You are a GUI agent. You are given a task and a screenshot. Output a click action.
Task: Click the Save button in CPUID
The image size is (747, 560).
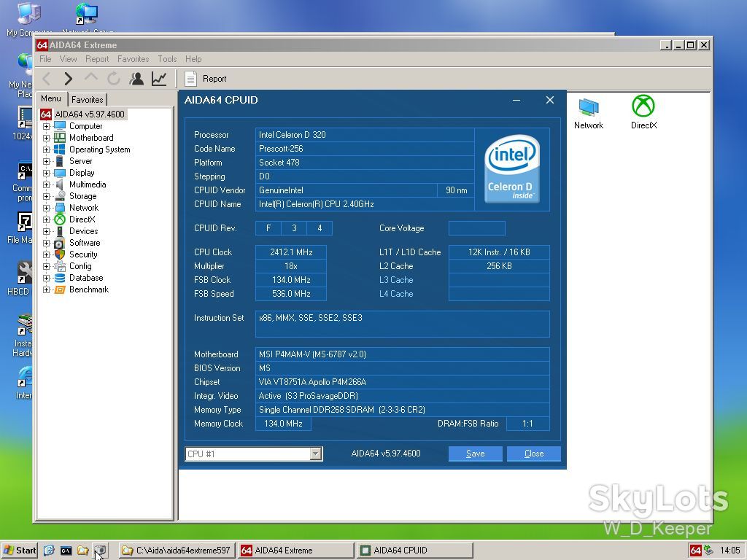point(475,454)
